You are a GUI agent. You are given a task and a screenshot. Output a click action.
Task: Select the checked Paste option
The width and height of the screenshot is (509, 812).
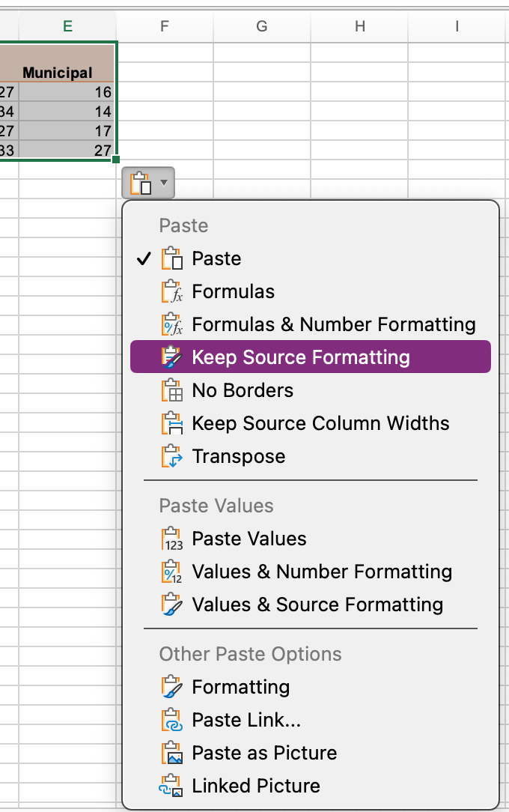[216, 258]
